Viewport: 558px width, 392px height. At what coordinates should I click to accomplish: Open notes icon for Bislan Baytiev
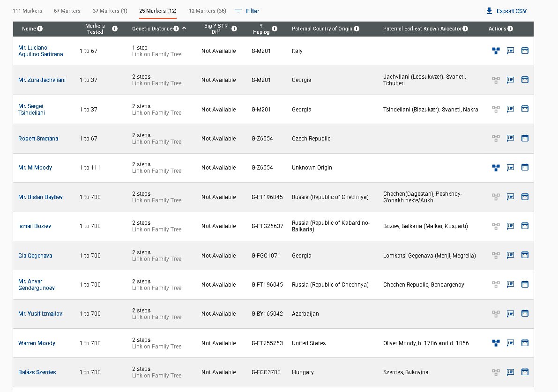(510, 197)
